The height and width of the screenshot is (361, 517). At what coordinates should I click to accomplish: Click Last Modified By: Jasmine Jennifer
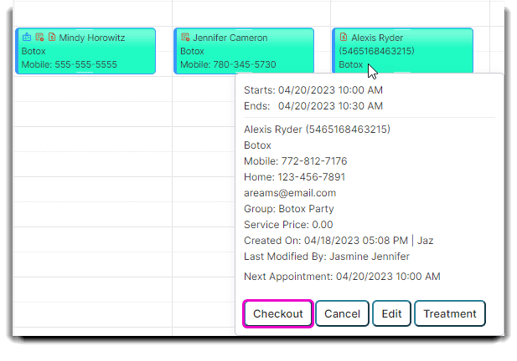(327, 256)
